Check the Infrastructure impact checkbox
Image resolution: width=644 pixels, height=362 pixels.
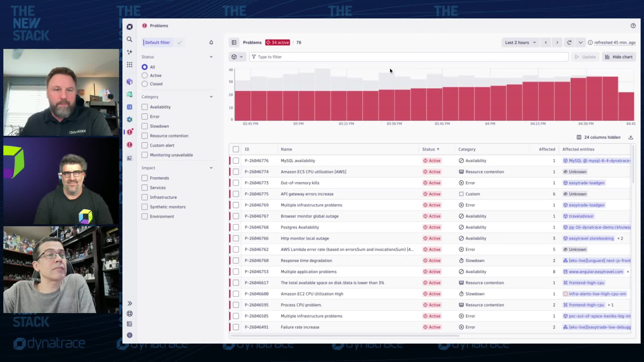(x=145, y=197)
